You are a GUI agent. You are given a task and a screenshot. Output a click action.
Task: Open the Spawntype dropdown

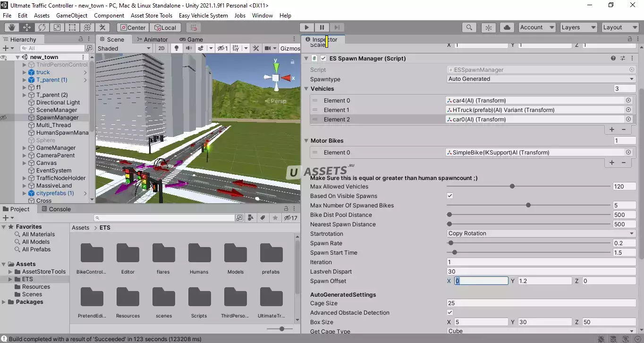(x=542, y=79)
